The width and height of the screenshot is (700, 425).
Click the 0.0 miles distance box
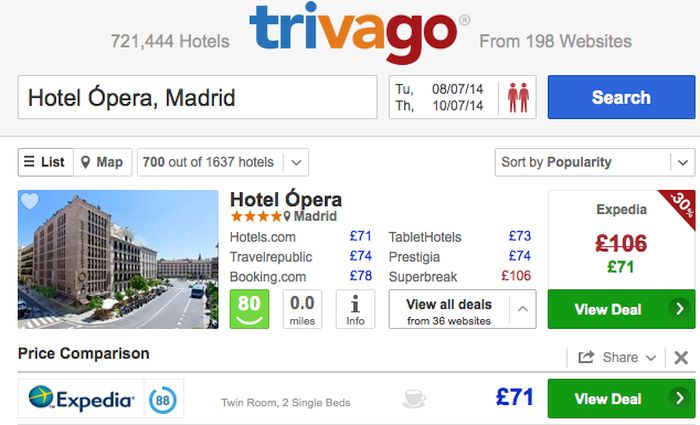(302, 309)
